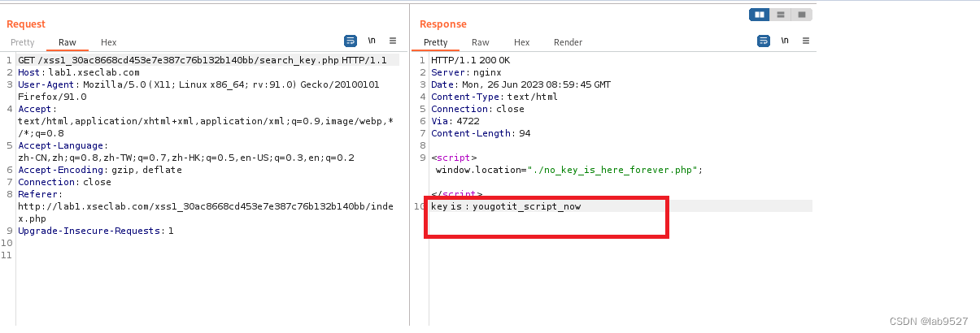Toggle word wrap icon in Response panel
This screenshot has height=333, width=980.
point(764,41)
